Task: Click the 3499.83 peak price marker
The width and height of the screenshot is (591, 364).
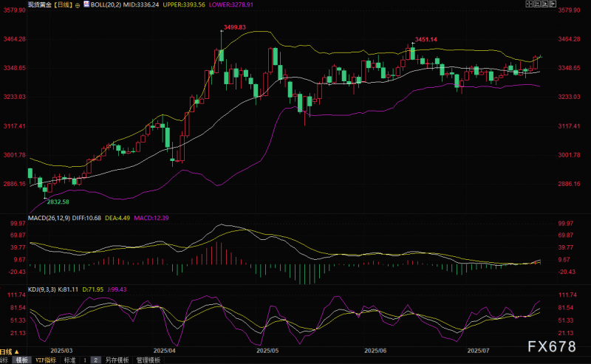Action: pyautogui.click(x=234, y=27)
